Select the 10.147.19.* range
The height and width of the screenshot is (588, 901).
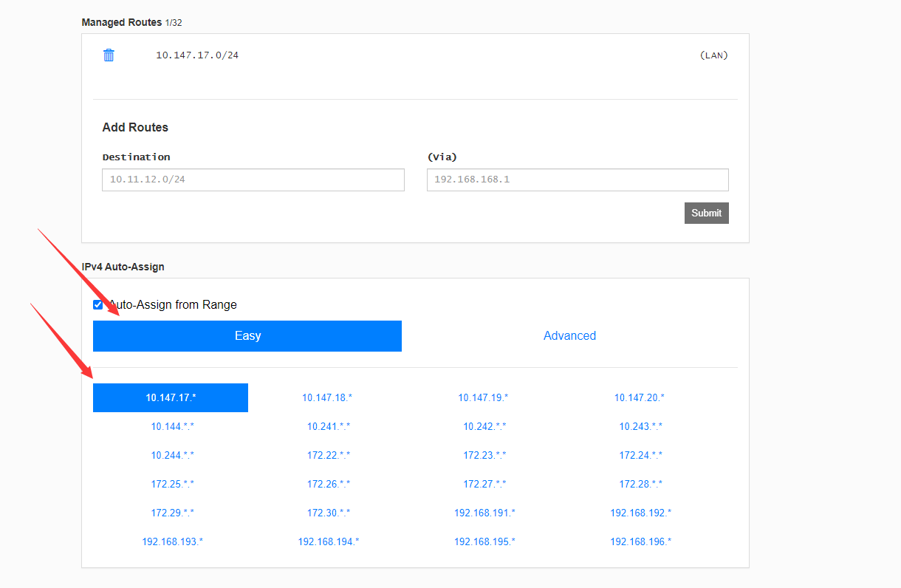click(483, 397)
